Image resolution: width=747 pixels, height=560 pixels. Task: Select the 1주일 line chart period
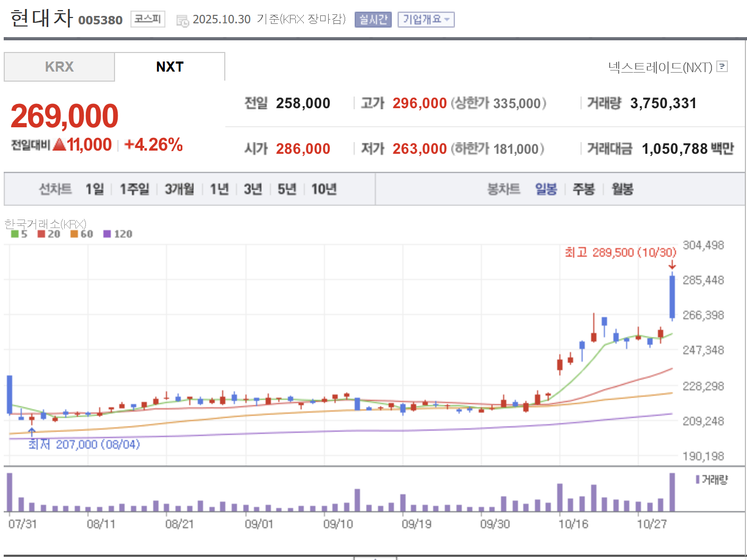pyautogui.click(x=135, y=189)
